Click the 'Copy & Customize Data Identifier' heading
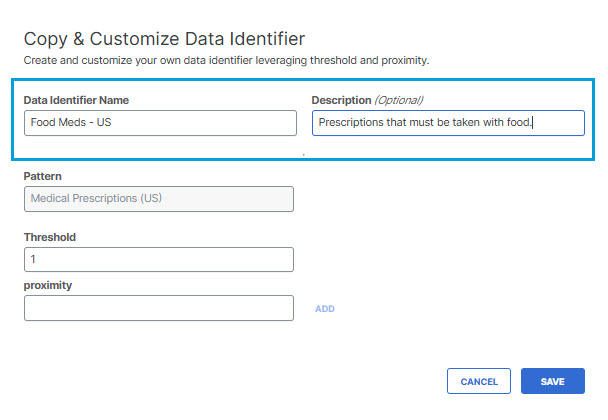Image resolution: width=608 pixels, height=420 pixels. tap(164, 39)
